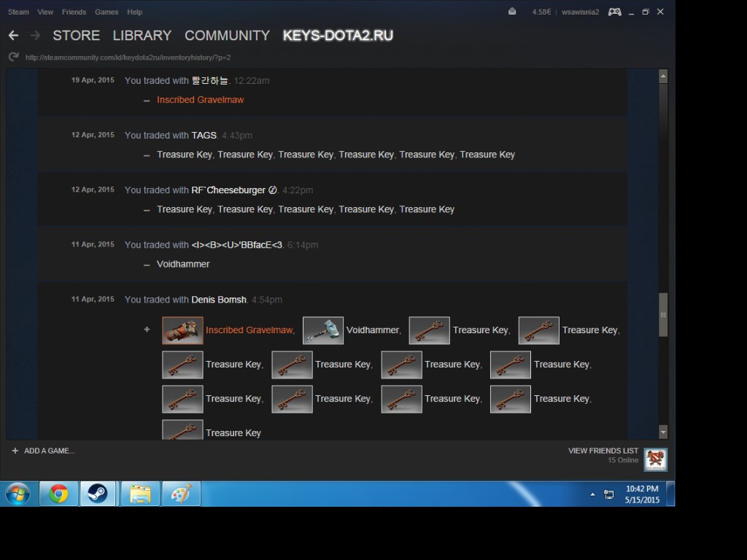Click the plus icon beside Add a Game
Screen dimensions: 747x560
[15, 451]
